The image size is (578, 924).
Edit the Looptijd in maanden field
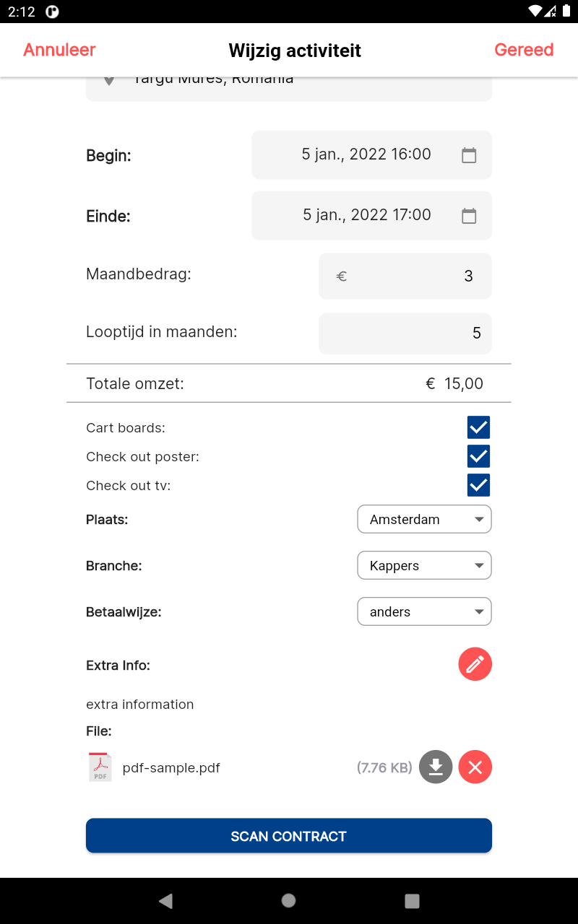point(405,333)
